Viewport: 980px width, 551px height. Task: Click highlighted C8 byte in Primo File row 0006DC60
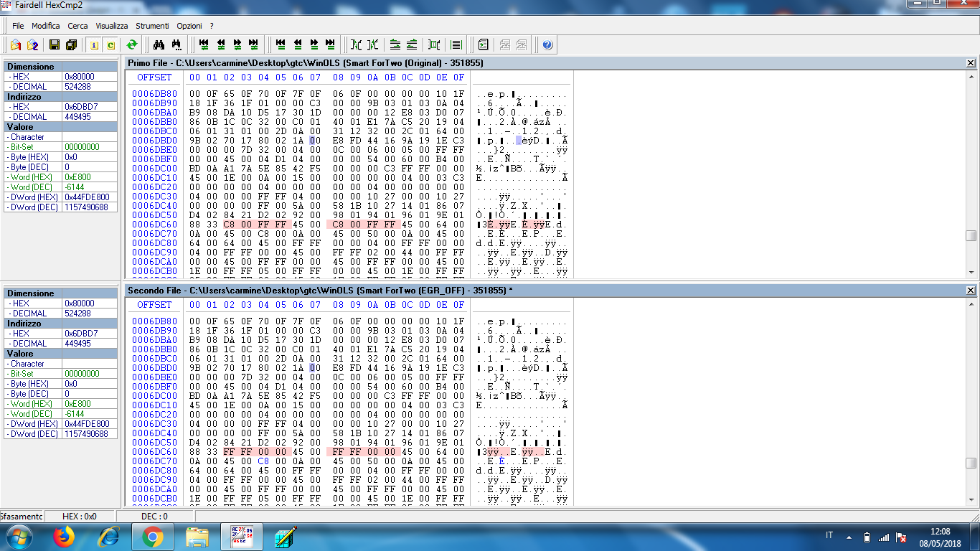click(229, 225)
